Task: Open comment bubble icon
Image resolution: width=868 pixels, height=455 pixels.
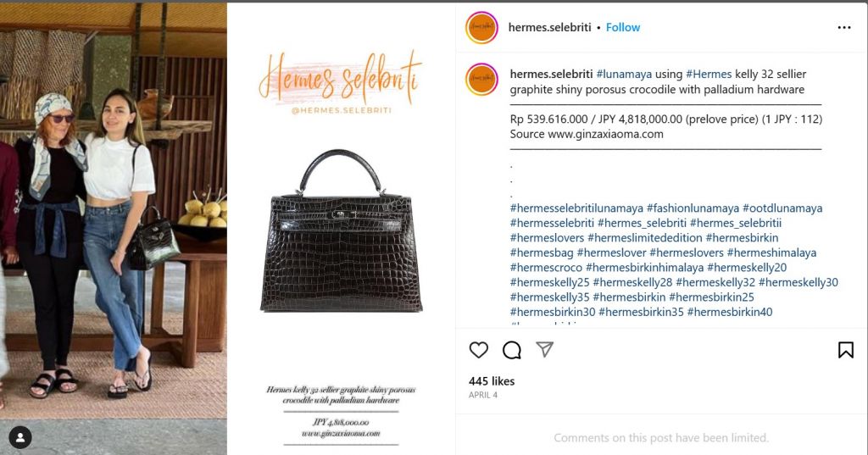Action: (512, 350)
